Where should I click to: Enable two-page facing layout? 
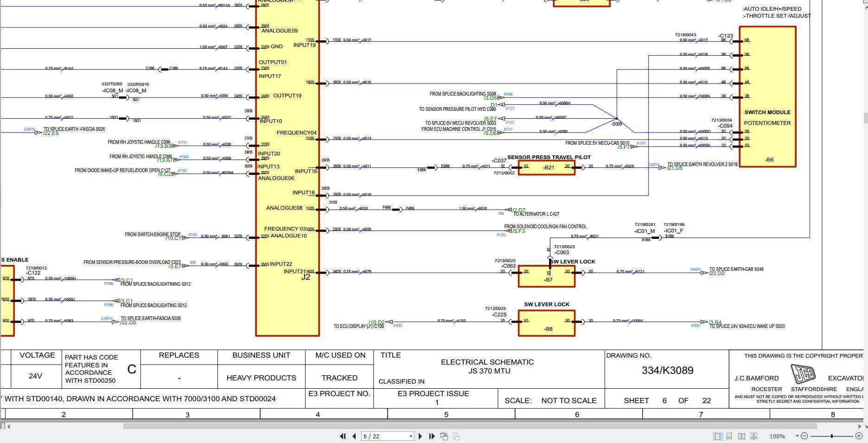click(x=741, y=437)
